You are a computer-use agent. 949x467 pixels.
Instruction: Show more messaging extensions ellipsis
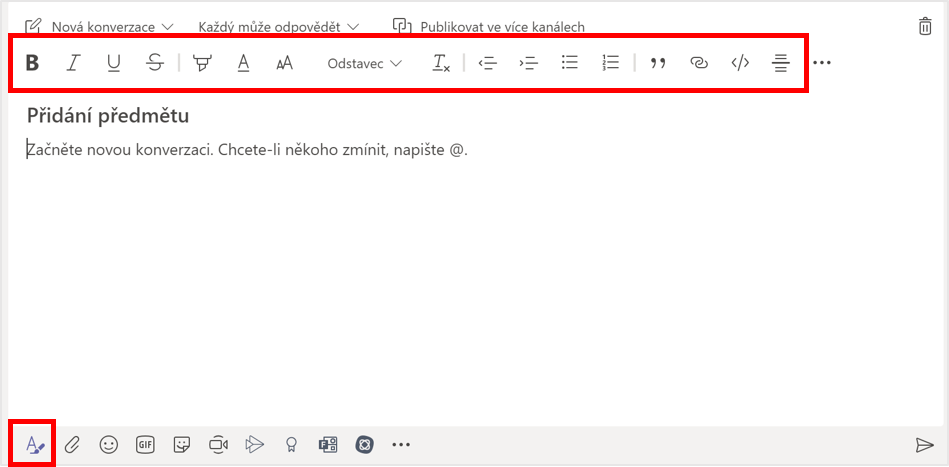click(401, 445)
